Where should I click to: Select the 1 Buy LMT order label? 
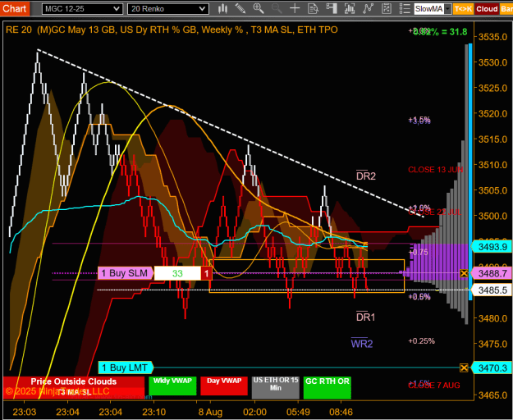click(126, 367)
